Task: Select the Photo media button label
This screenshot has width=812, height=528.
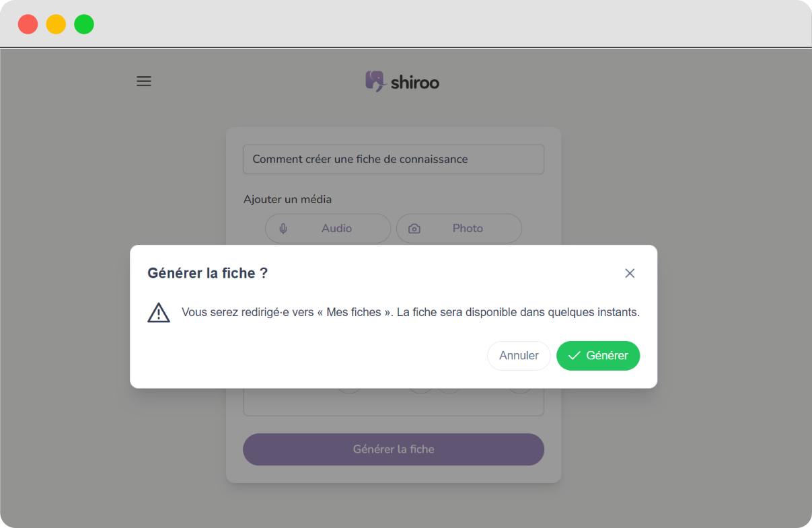Action: pyautogui.click(x=468, y=229)
